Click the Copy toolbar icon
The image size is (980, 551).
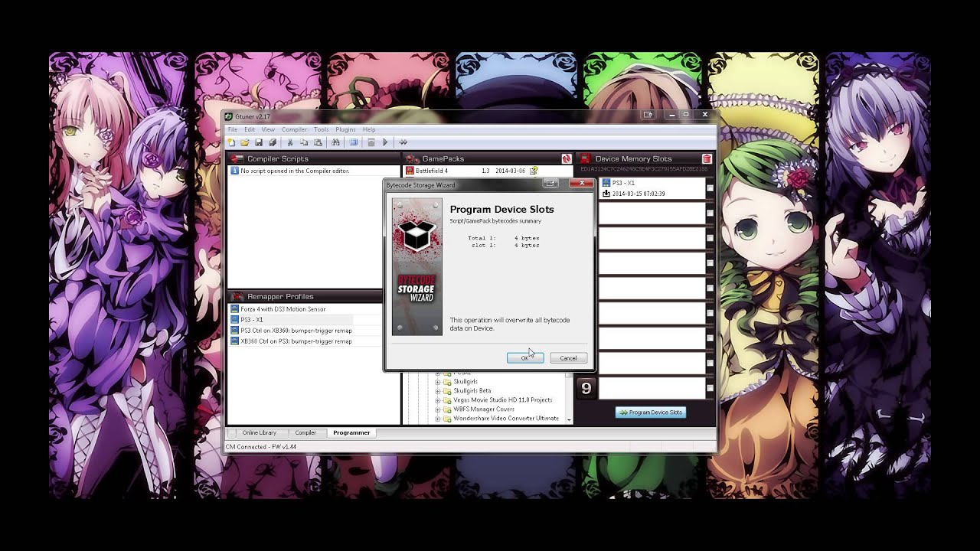tap(304, 142)
